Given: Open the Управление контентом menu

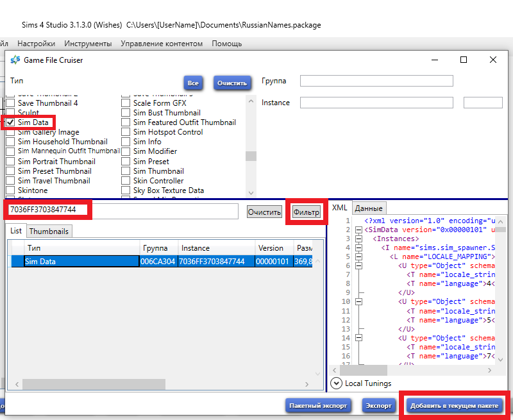Looking at the screenshot, I should coord(162,44).
